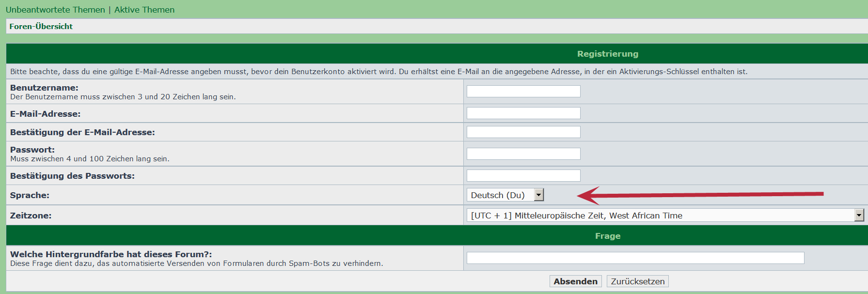The image size is (868, 294).
Task: Click the Hintergrundfarbe question answer field
Action: pyautogui.click(x=635, y=258)
